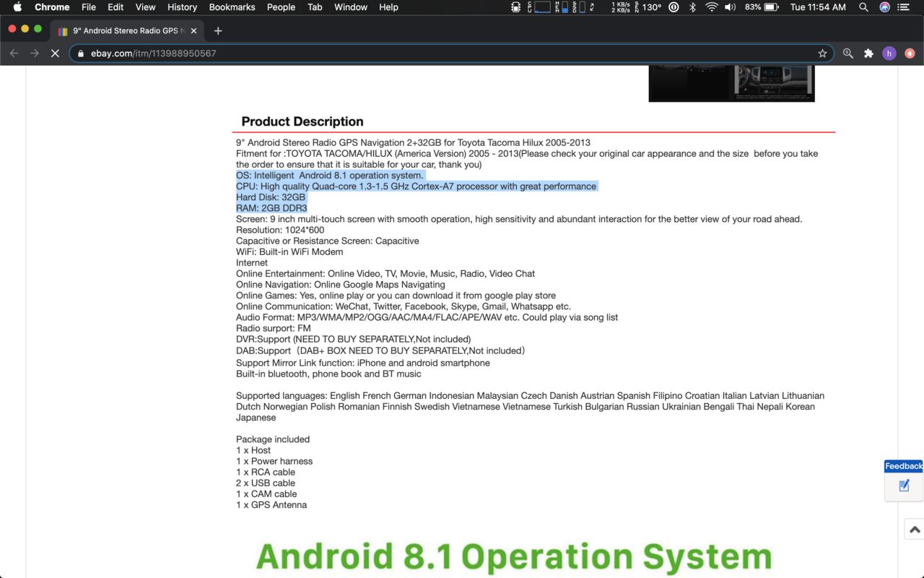This screenshot has width=924, height=578.
Task: Open the History menu
Action: 182,7
